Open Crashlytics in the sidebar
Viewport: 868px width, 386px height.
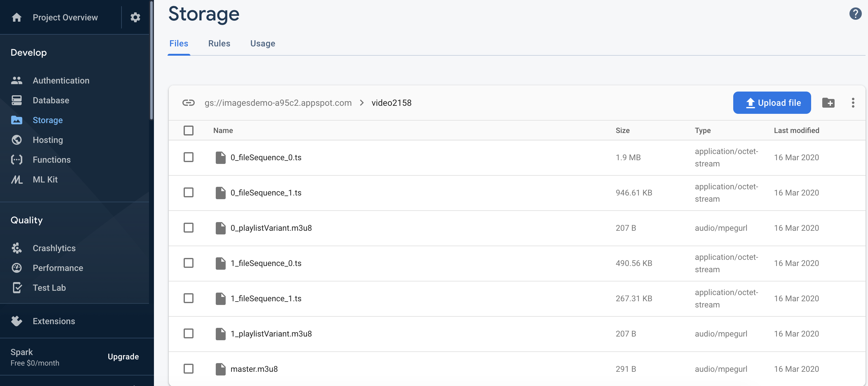pos(54,248)
